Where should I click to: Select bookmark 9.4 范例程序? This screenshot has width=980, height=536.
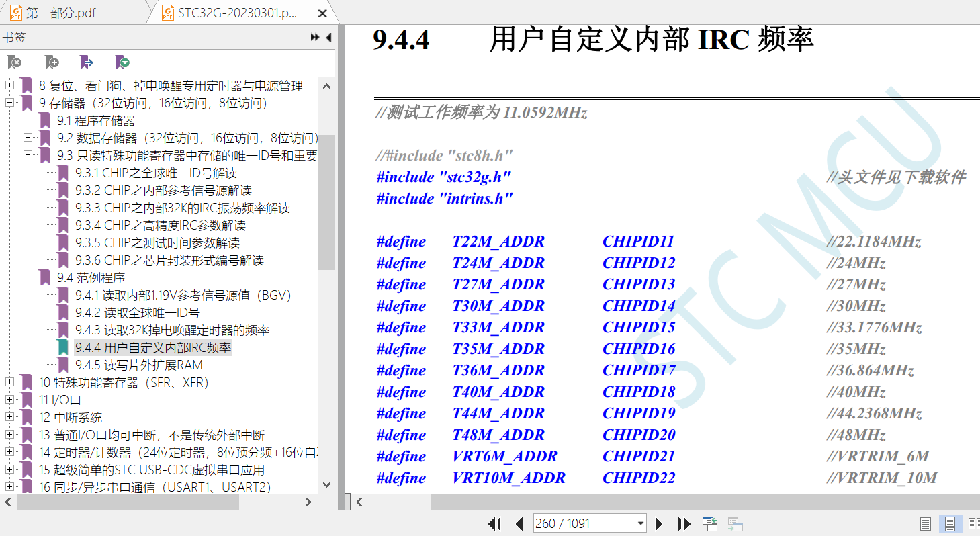(x=91, y=278)
